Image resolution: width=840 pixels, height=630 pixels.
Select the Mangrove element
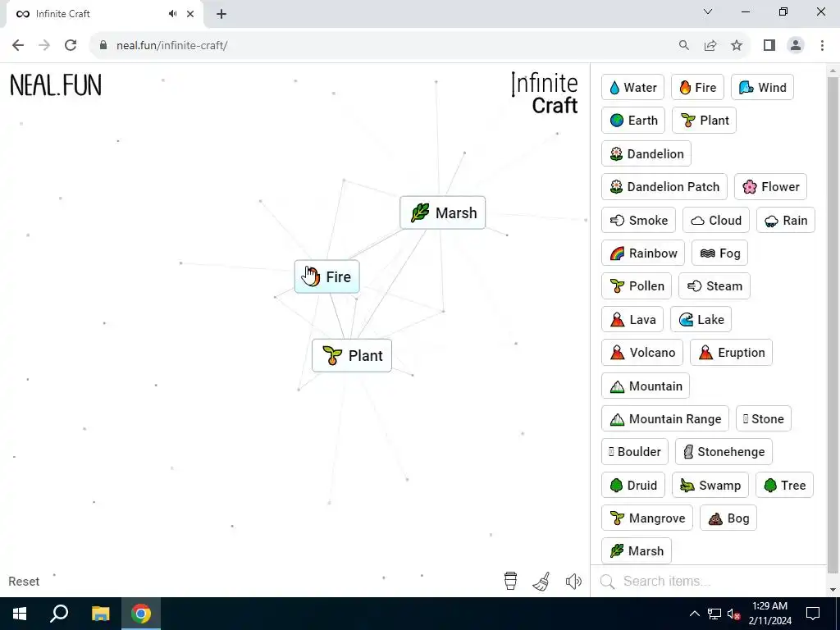tap(647, 518)
